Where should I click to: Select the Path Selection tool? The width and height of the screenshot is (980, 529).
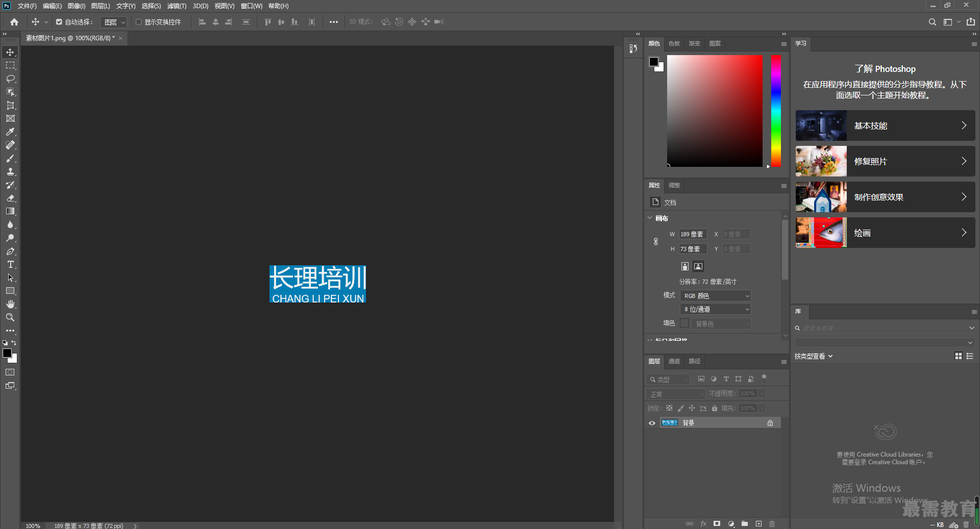[x=10, y=278]
